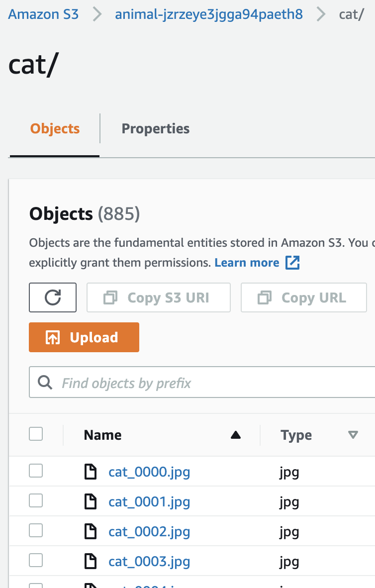Click the file icon beside cat_0003.jpg
Image resolution: width=375 pixels, height=588 pixels.
(x=90, y=561)
